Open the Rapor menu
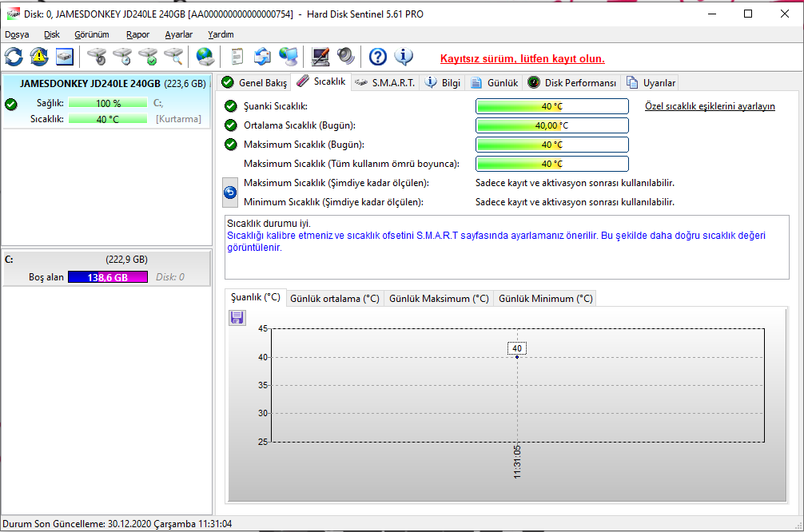 coord(138,34)
